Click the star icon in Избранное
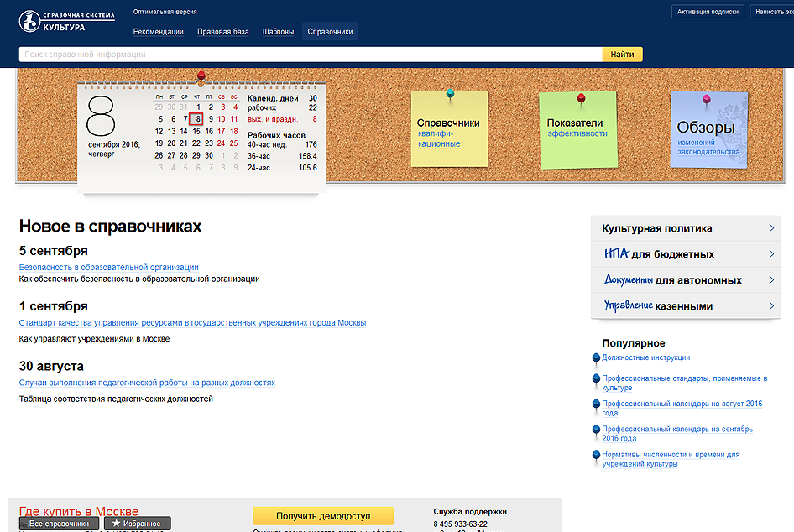 click(117, 524)
